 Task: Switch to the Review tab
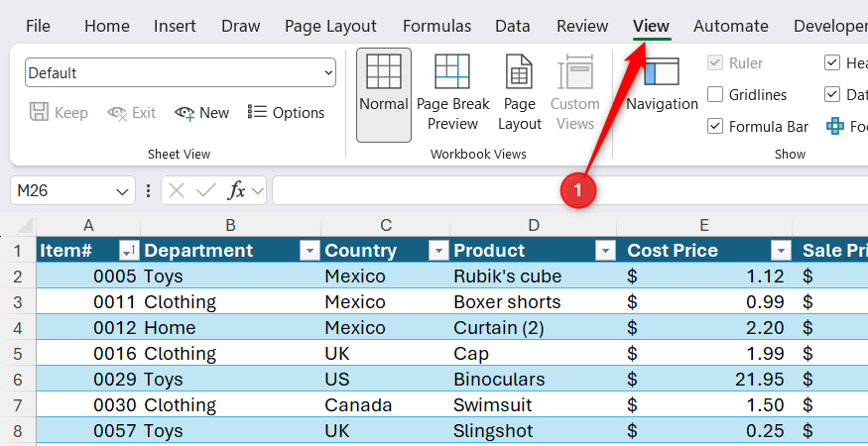[x=582, y=26]
